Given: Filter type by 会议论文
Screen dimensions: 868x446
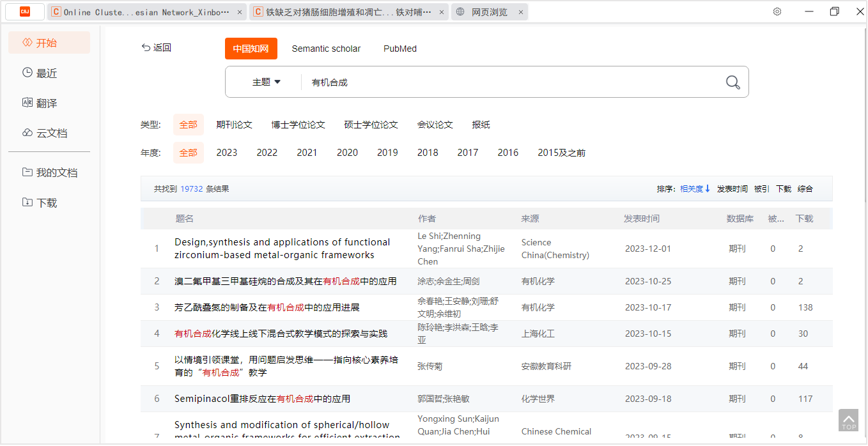Looking at the screenshot, I should point(435,125).
